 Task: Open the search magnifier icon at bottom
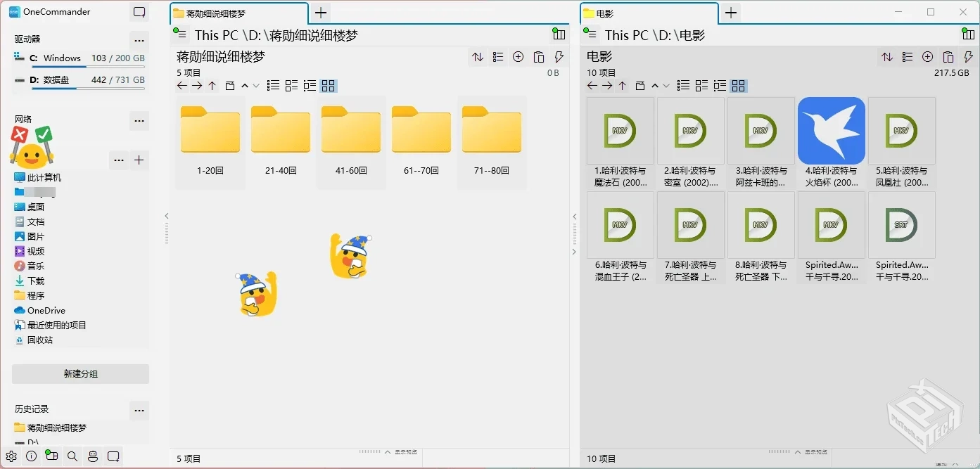(72, 456)
